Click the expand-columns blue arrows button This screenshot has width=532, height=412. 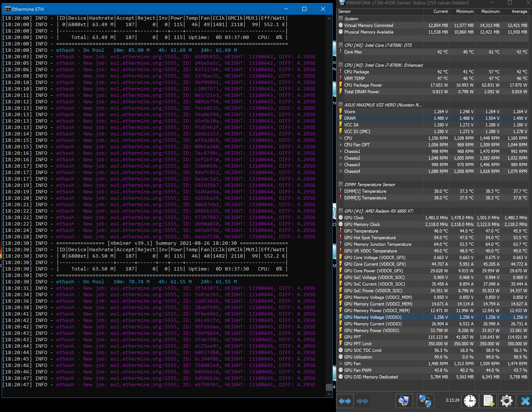[x=345, y=401]
